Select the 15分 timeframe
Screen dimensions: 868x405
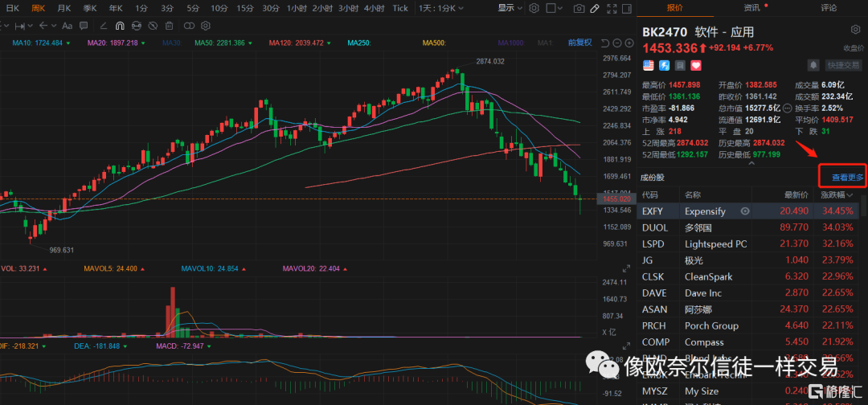point(244,8)
